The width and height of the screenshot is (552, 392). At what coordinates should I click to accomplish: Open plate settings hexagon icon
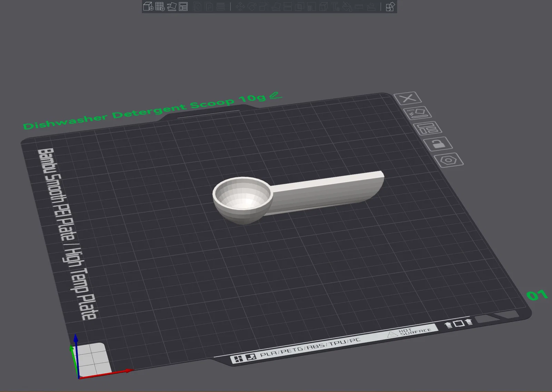(448, 160)
